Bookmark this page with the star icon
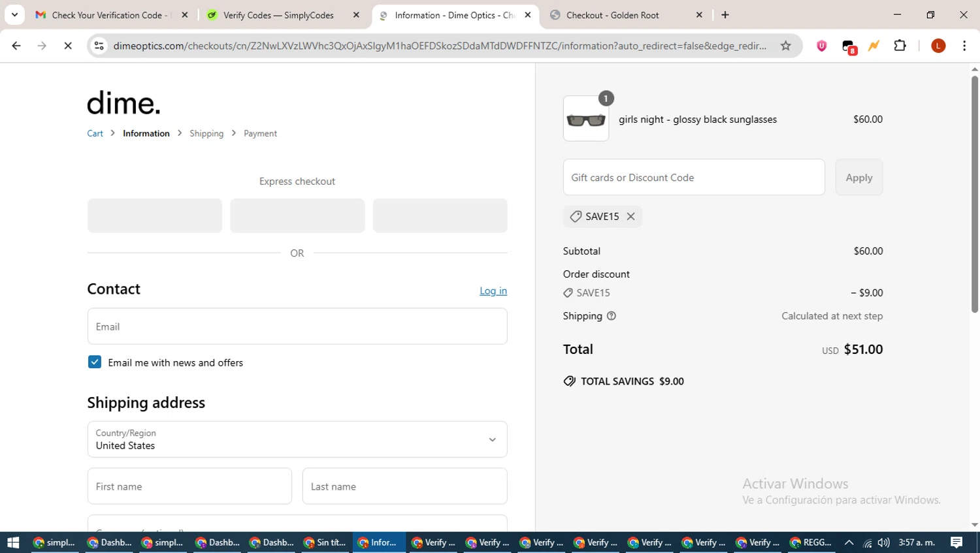 pyautogui.click(x=785, y=46)
